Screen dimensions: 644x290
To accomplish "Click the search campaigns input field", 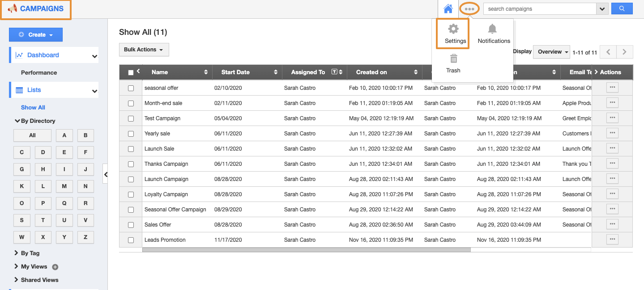I will [x=540, y=9].
